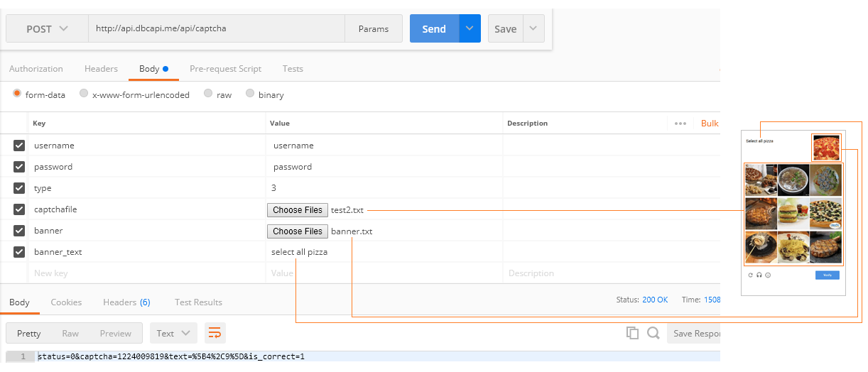868x372 pixels.
Task: Open the POST method dropdown
Action: coord(48,29)
